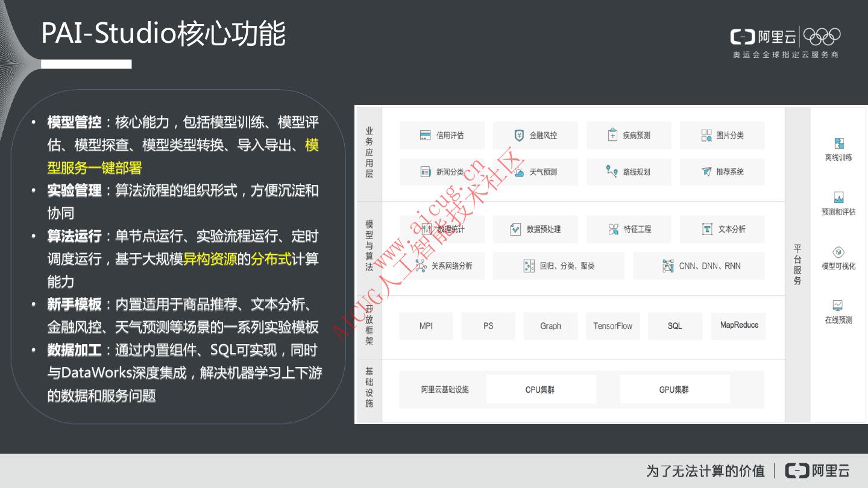The height and width of the screenshot is (488, 868).
Task: Click the 模型可视化 eye icon
Action: pyautogui.click(x=838, y=252)
